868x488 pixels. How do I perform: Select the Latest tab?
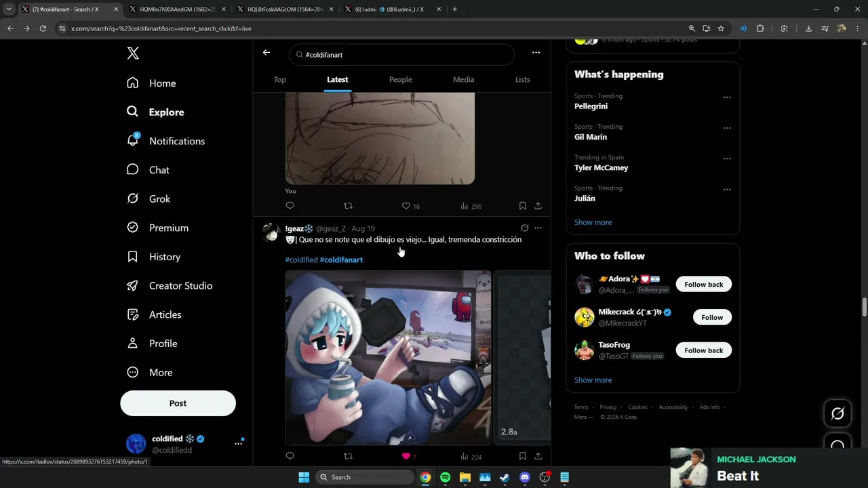[x=338, y=79]
